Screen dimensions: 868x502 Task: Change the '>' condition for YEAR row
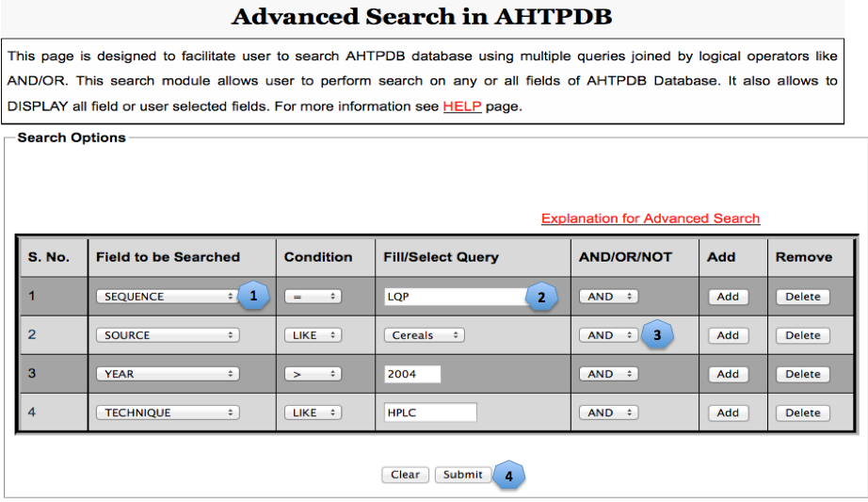pos(313,374)
